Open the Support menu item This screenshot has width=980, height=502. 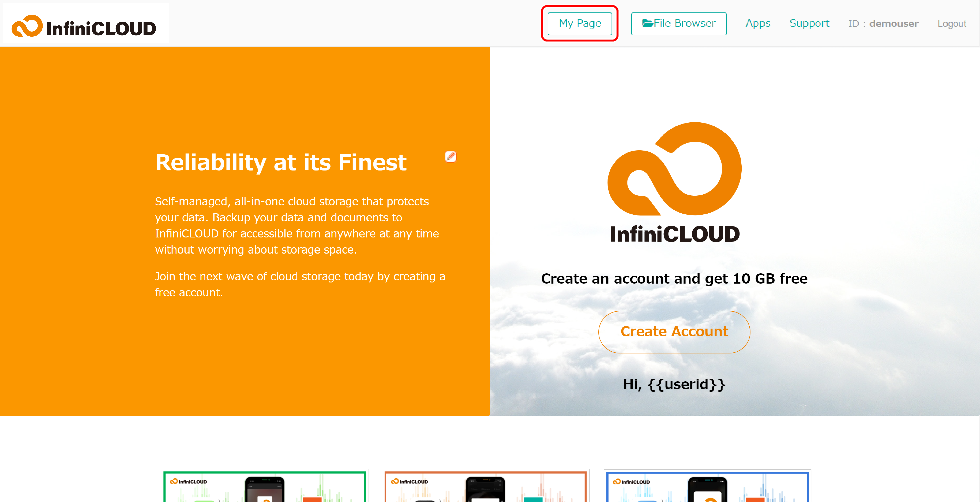(x=809, y=24)
